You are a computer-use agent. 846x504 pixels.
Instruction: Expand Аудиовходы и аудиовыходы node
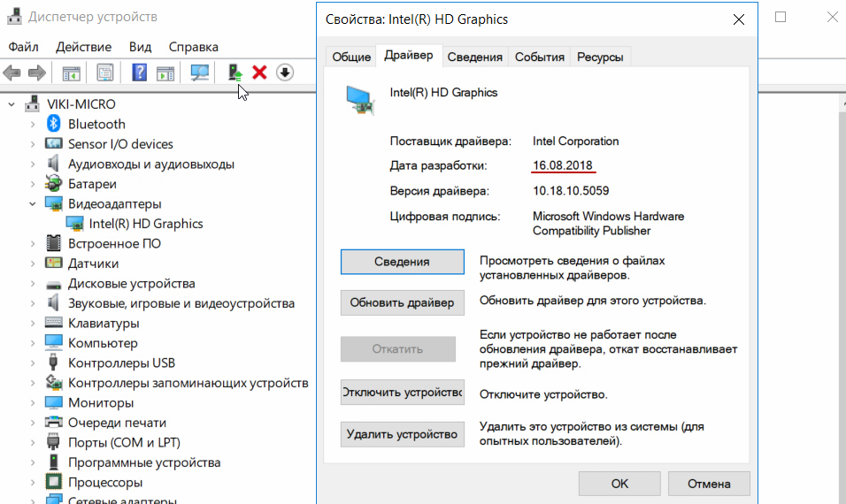tap(33, 164)
